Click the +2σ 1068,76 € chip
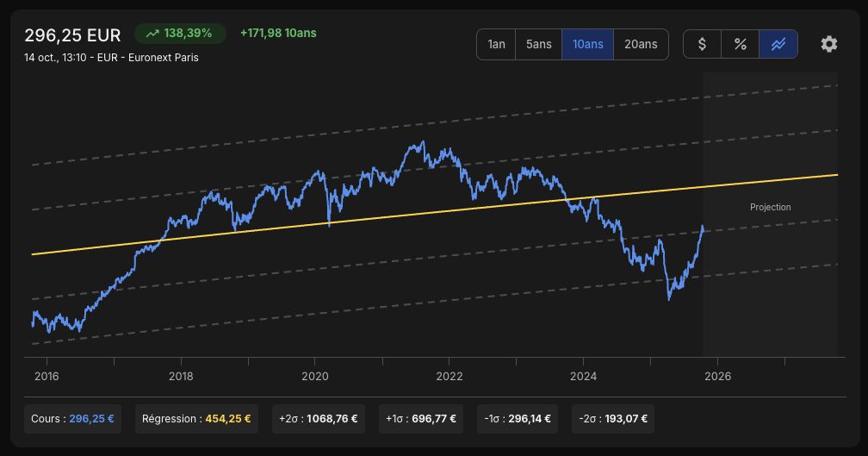This screenshot has width=868, height=456. coord(319,419)
